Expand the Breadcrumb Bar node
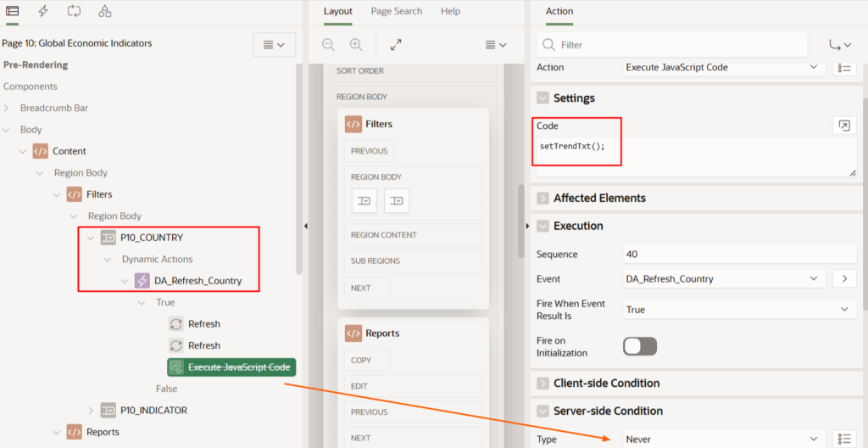 7,108
